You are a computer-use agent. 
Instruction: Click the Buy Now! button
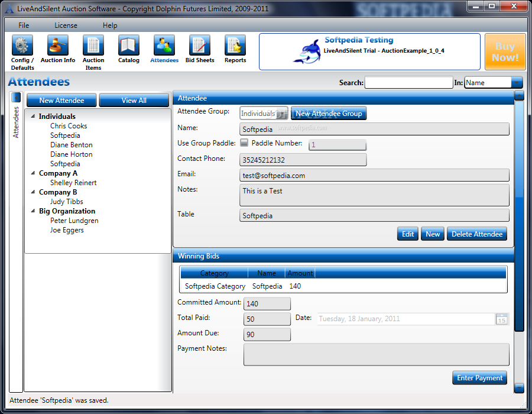[x=505, y=52]
